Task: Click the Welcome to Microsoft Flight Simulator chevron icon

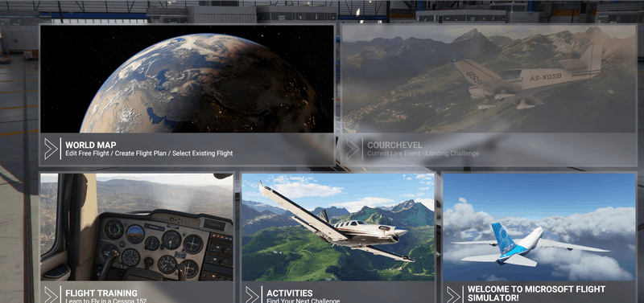Action: [454, 295]
